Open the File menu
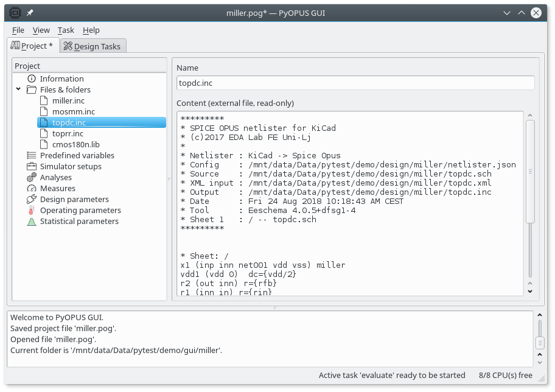555x392 pixels. [x=18, y=30]
